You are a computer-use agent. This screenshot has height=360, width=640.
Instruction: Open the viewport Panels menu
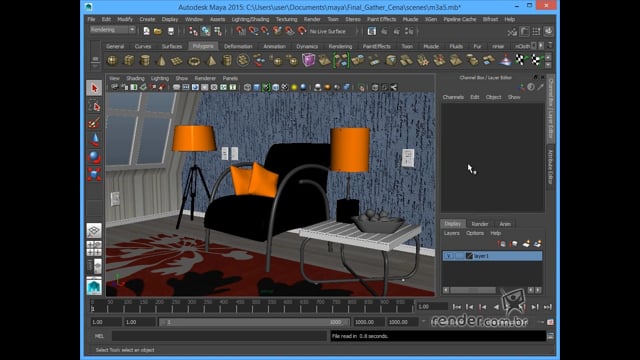click(230, 78)
